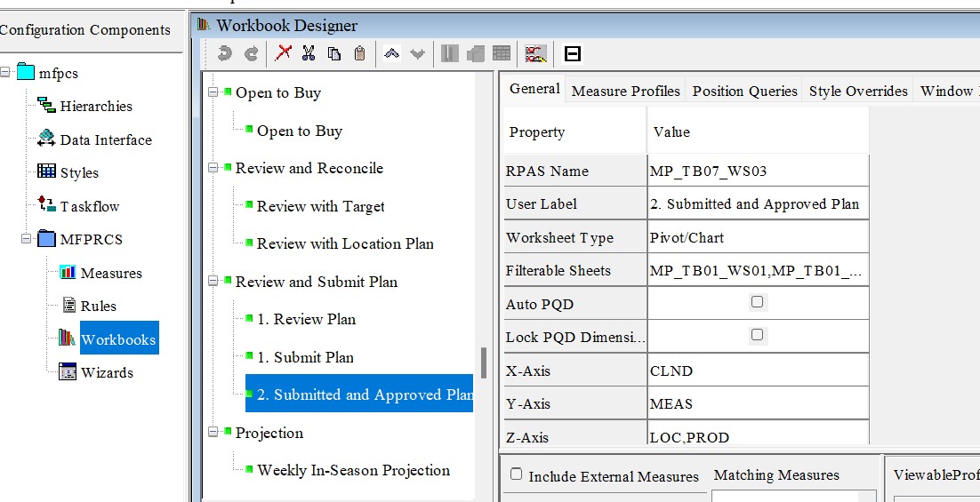The width and height of the screenshot is (980, 502).
Task: Click the Wizards icon
Action: coord(67,371)
